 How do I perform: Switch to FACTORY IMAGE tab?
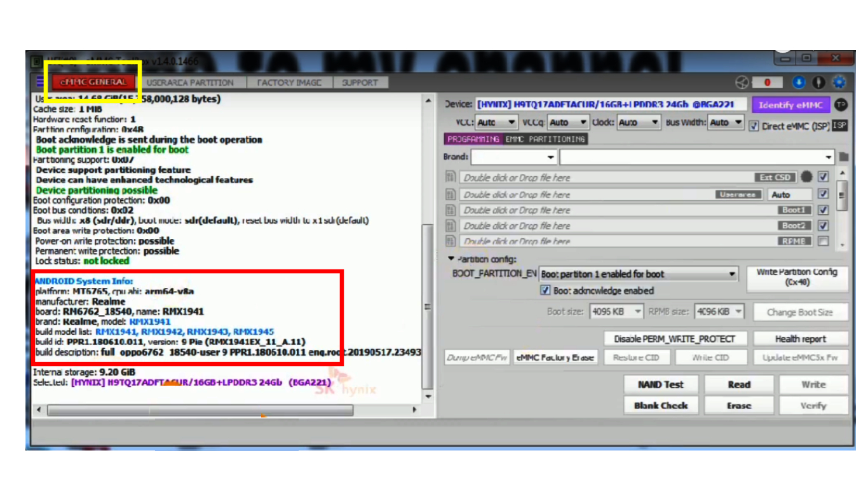pyautogui.click(x=289, y=83)
